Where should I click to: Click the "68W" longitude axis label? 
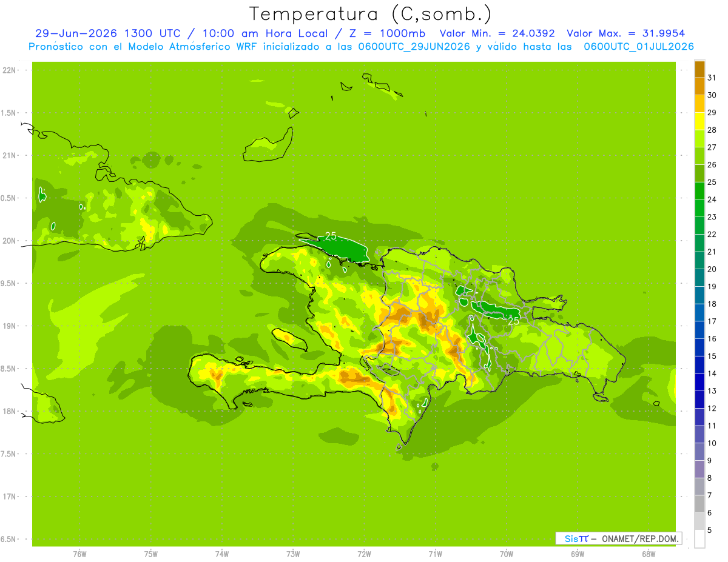[x=649, y=554]
